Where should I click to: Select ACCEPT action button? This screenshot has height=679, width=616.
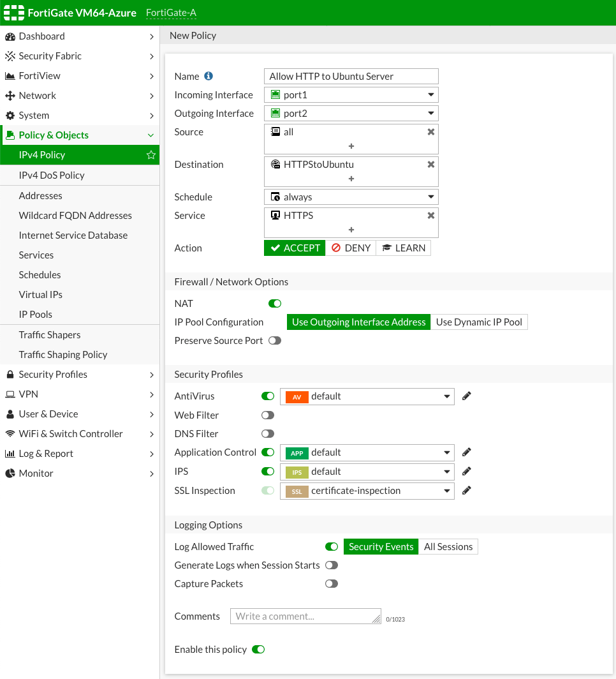tap(295, 248)
